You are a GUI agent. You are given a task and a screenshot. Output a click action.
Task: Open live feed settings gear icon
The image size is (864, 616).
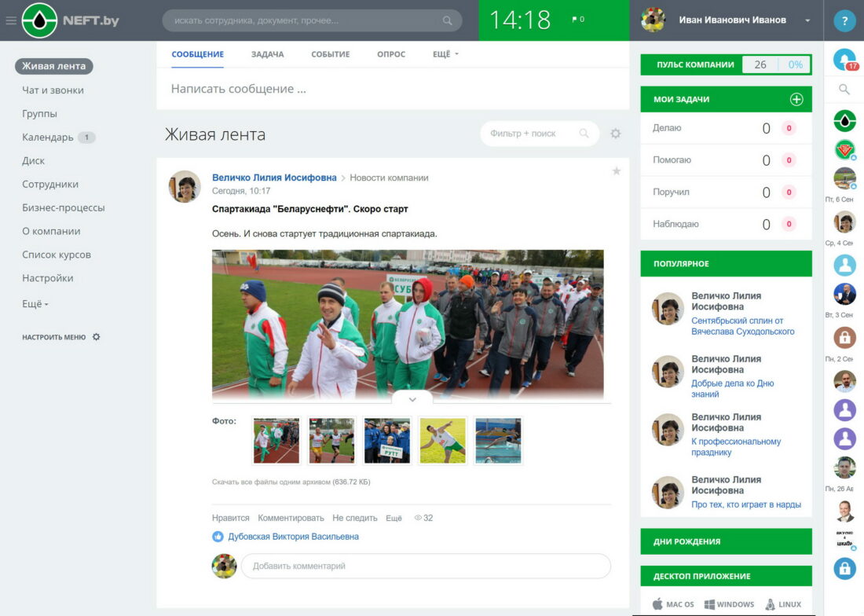[x=616, y=134]
